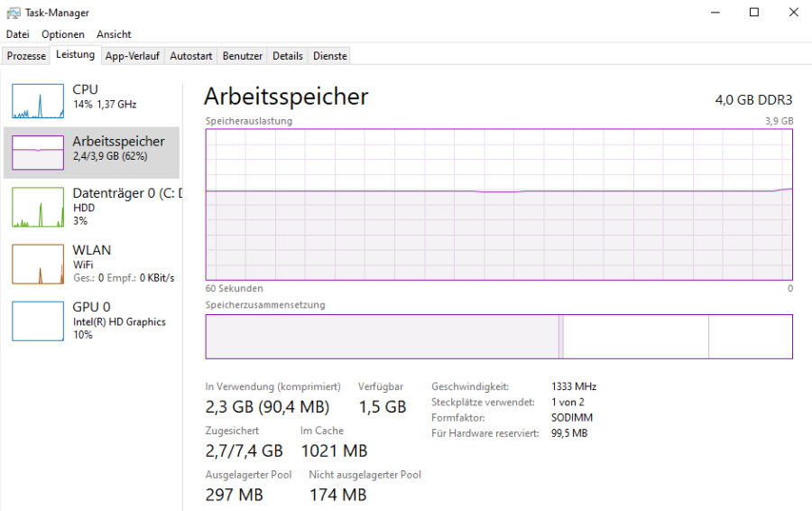
Task: Open the Autostart tab
Action: 191,56
